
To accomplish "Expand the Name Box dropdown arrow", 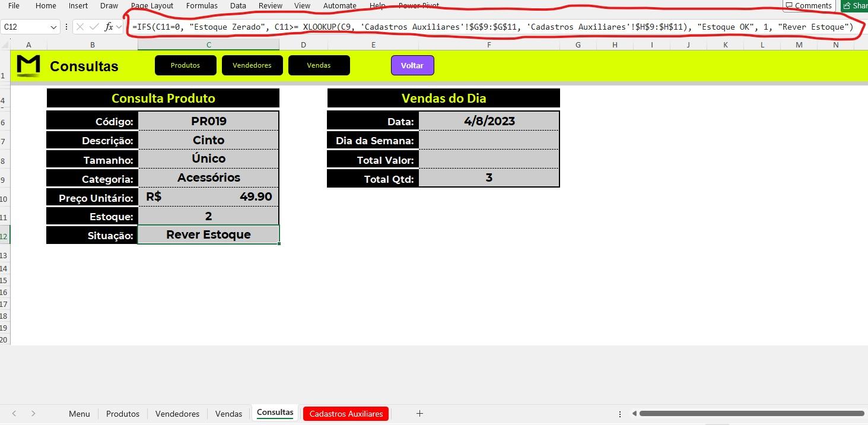I will point(54,27).
